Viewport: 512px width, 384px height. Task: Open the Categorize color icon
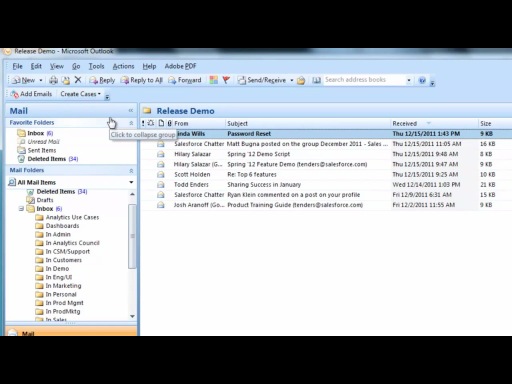(214, 80)
